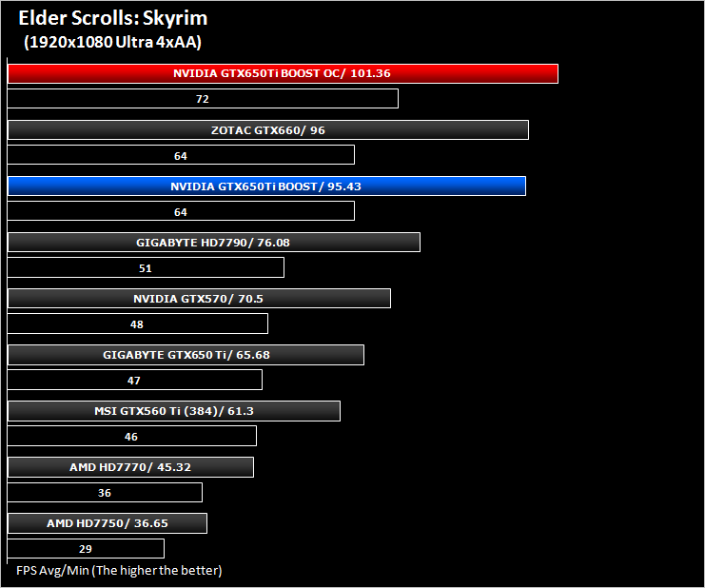The image size is (705, 588).
Task: Select the ZOTAC GTX660/ 96 bar
Action: [x=268, y=130]
